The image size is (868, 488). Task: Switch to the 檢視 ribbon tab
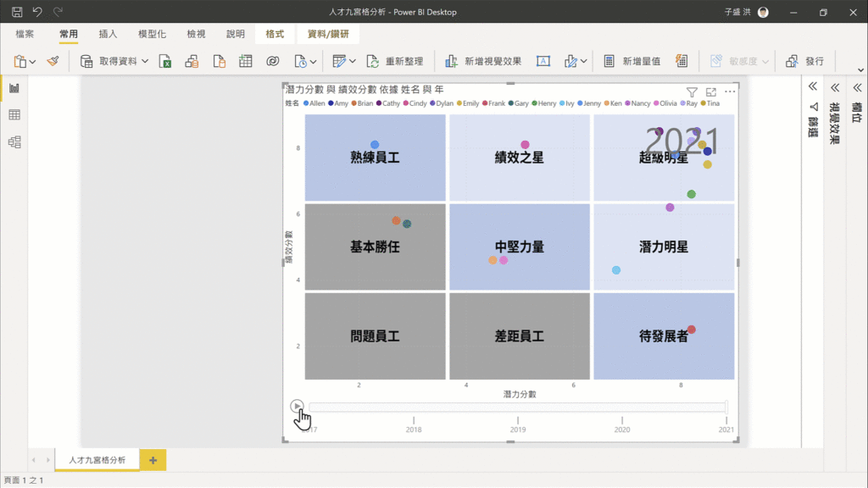196,34
